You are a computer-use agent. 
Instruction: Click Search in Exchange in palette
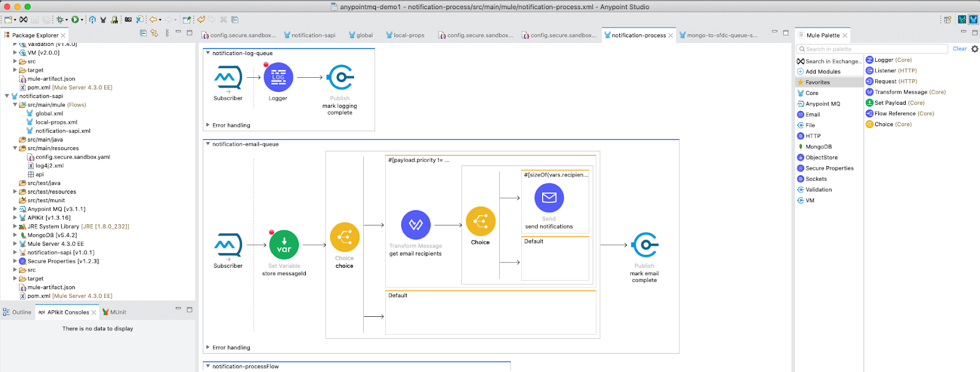pos(832,61)
